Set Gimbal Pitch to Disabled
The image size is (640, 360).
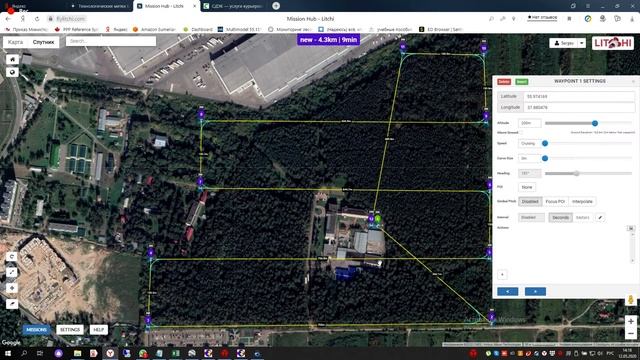[530, 202]
